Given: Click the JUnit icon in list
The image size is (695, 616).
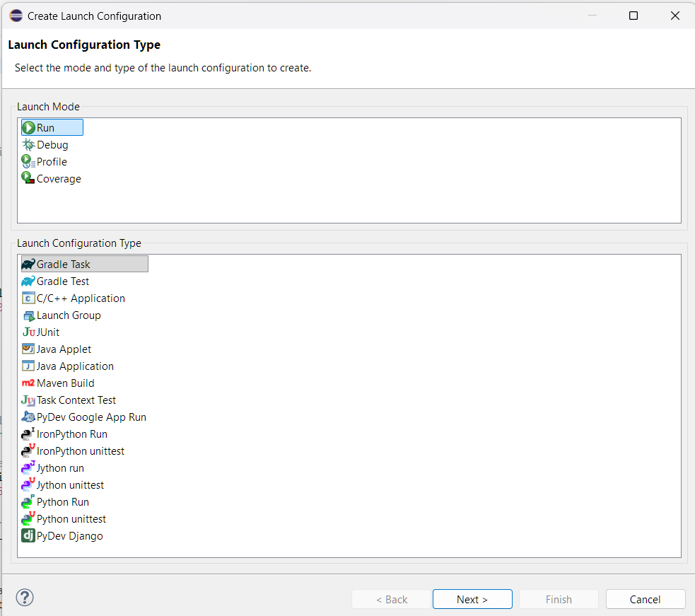Looking at the screenshot, I should point(28,332).
